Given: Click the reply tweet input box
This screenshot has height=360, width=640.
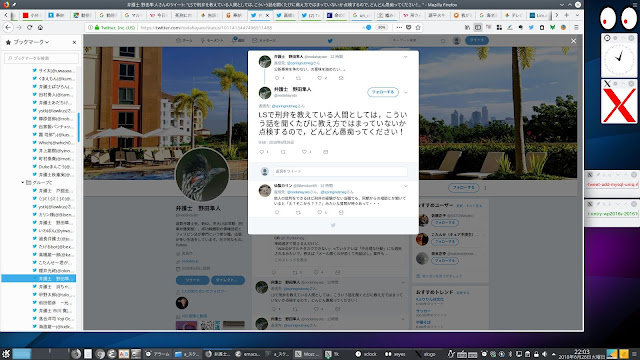Looking at the screenshot, I should [340, 171].
